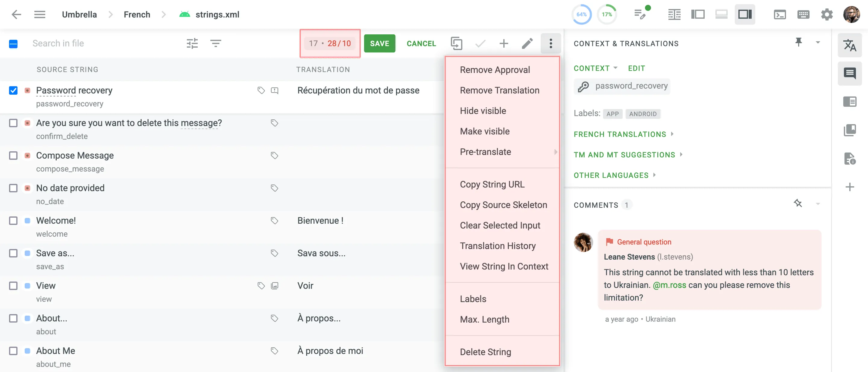Viewport: 868px width, 372px height.
Task: Uncheck the Password recovery string checkbox
Action: pos(13,90)
